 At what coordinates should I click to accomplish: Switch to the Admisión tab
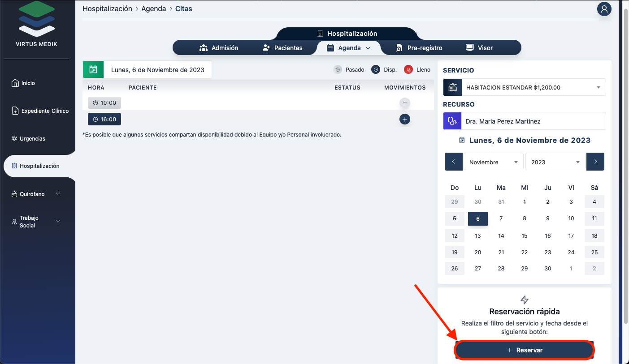(x=219, y=48)
